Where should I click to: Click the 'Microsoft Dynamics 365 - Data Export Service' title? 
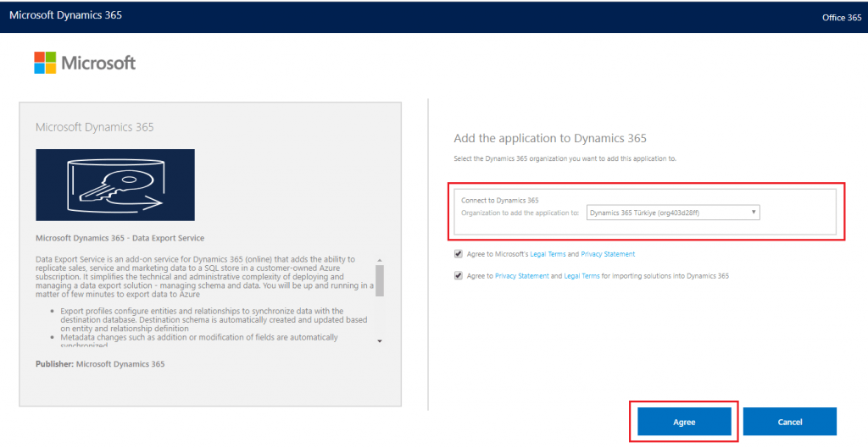coord(120,238)
